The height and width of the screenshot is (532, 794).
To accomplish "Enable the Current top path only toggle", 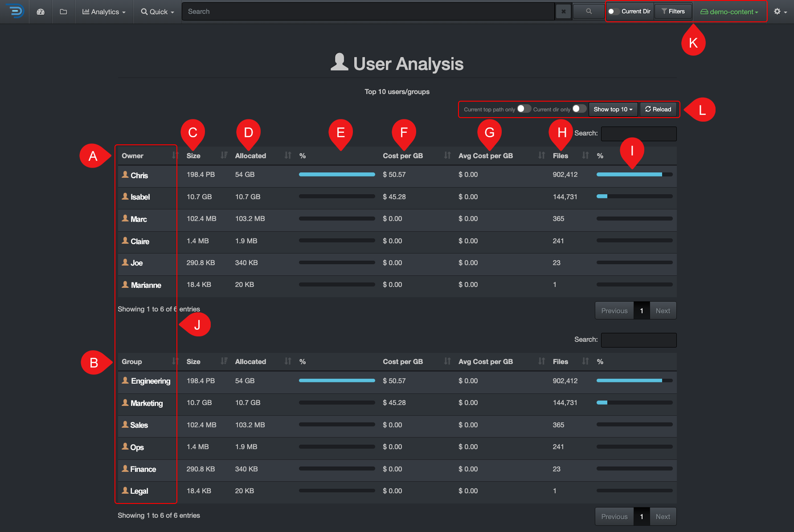I will point(524,108).
